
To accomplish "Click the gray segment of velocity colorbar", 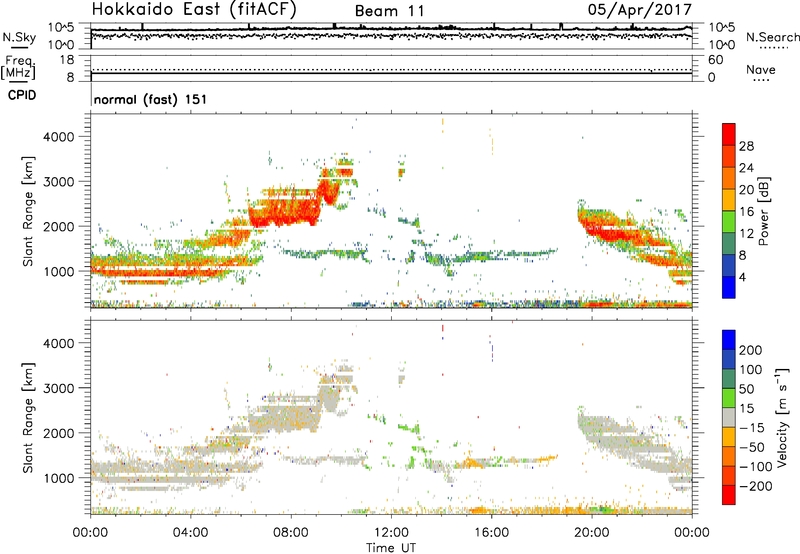I will 729,417.
